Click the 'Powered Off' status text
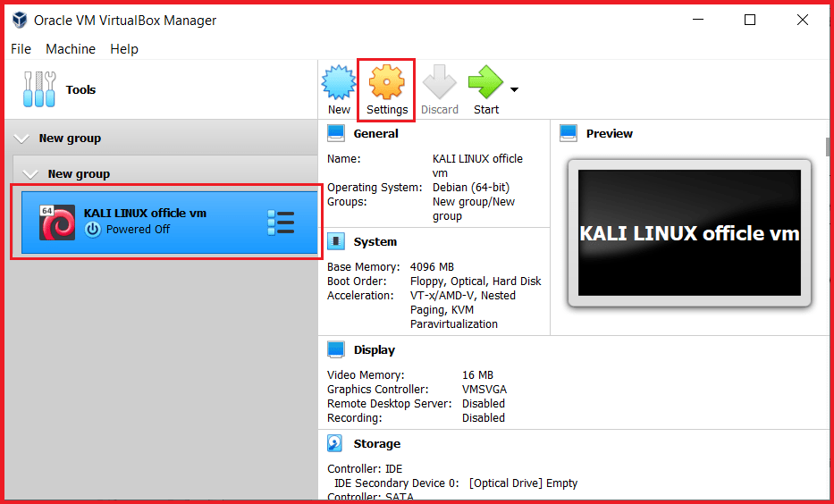The width and height of the screenshot is (834, 504). [x=138, y=230]
